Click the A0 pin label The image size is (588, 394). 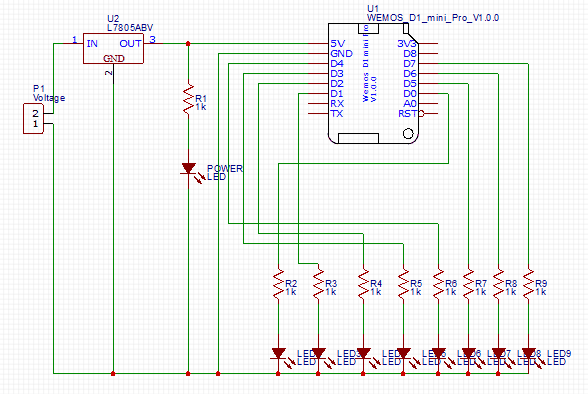(410, 103)
